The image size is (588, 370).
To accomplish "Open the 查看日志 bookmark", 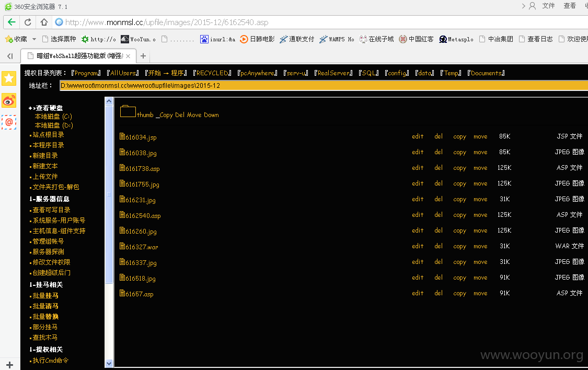I will (536, 39).
